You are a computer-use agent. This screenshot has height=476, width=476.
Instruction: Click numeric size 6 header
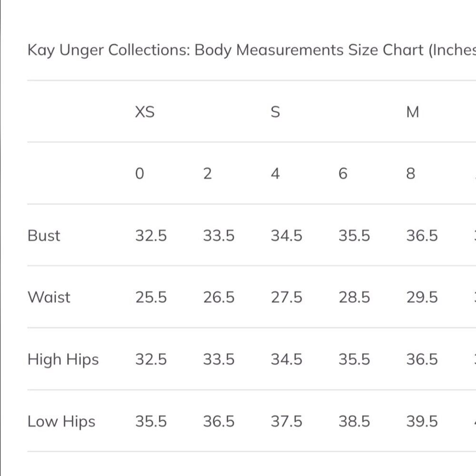[x=343, y=174]
